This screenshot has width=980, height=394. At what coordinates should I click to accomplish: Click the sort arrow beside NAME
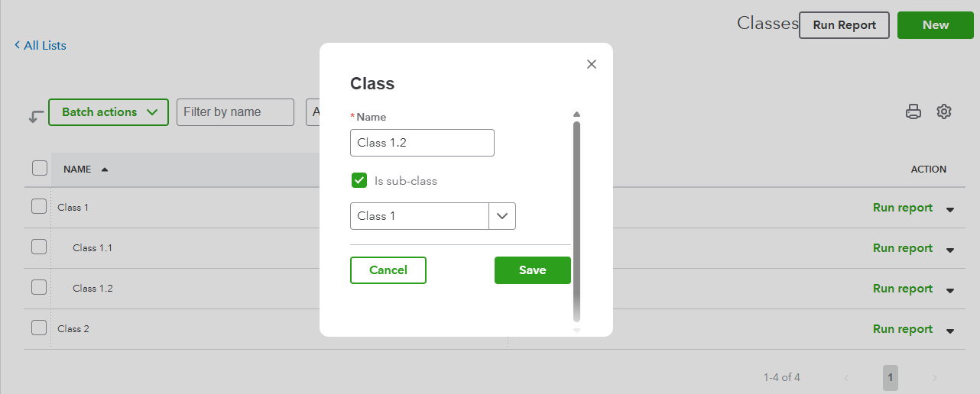(105, 170)
